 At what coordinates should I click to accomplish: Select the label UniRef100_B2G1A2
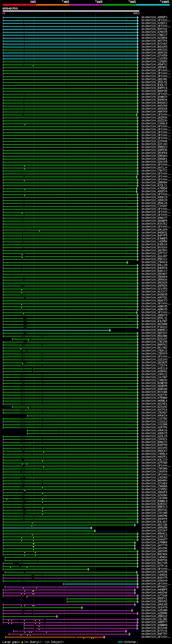click(x=154, y=407)
